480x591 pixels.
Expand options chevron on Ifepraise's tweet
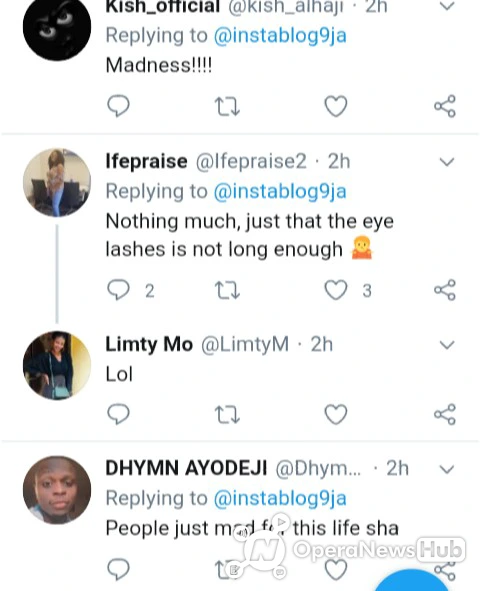(447, 162)
